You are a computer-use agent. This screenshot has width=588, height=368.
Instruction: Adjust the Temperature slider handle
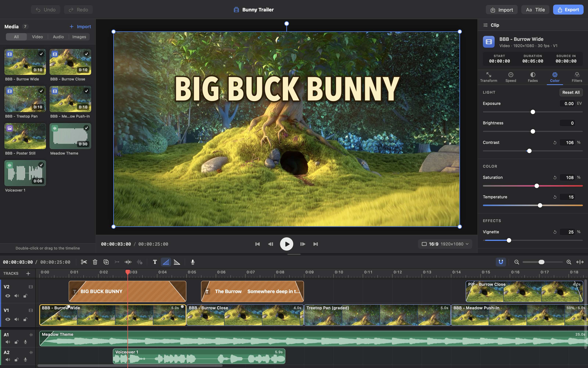coord(540,205)
